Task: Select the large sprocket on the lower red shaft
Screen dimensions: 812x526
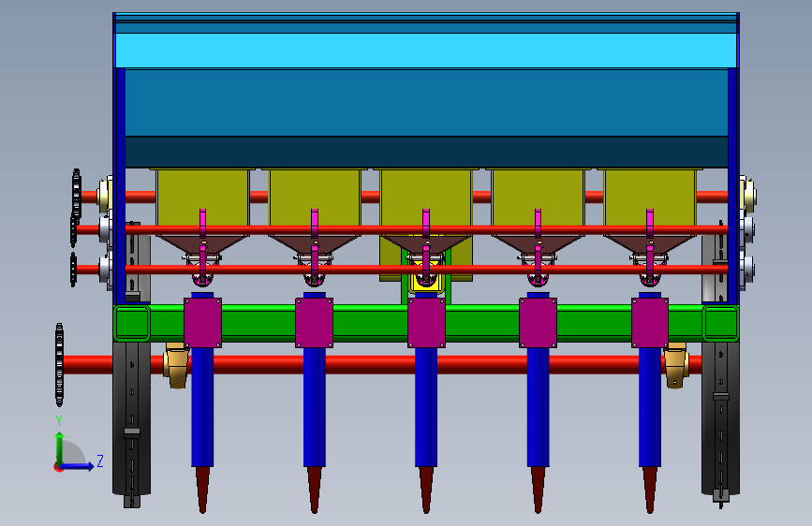Action: (x=59, y=364)
